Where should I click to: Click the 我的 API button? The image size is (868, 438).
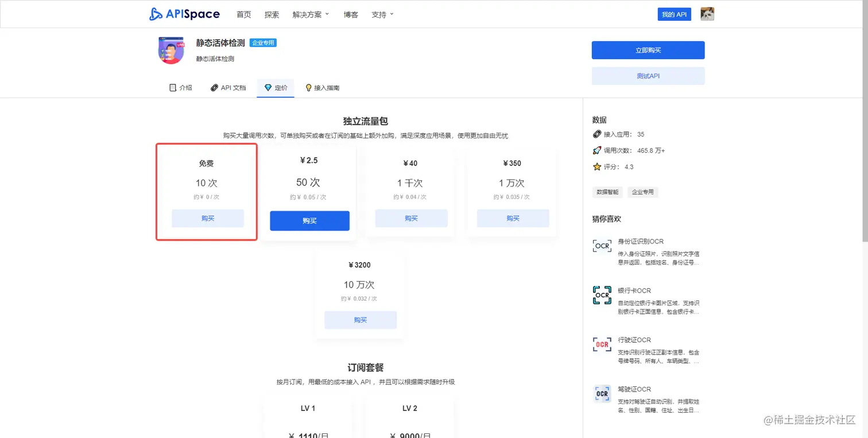(674, 14)
